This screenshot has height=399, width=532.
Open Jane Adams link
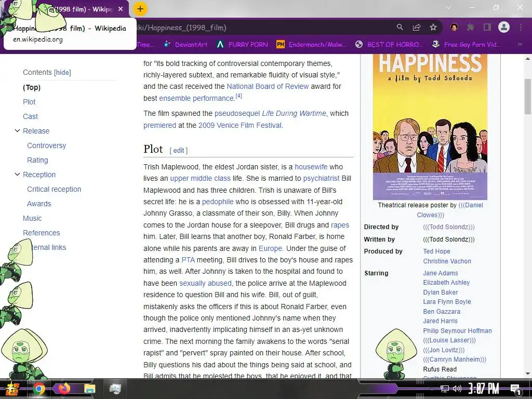[x=441, y=273]
